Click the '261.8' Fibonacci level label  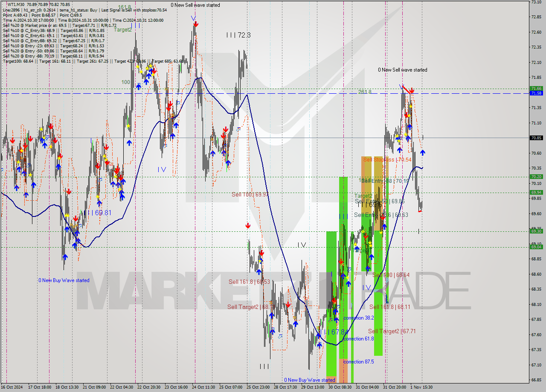click(364, 92)
